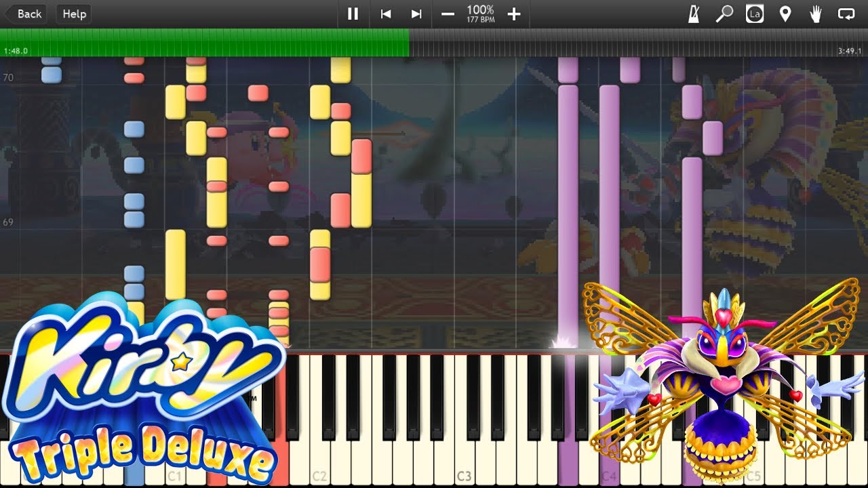Add a bookmark with the pin icon
The height and width of the screenshot is (488, 868).
coord(785,14)
